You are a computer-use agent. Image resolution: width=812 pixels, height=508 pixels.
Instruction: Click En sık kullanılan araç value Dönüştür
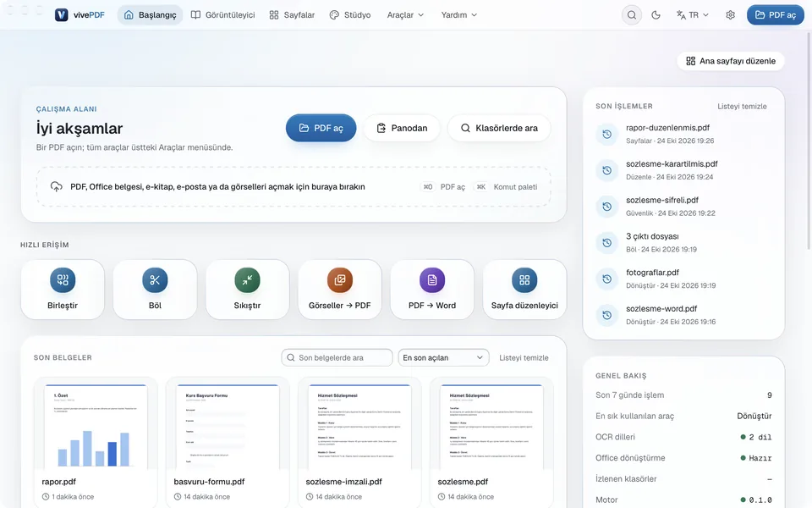point(754,416)
